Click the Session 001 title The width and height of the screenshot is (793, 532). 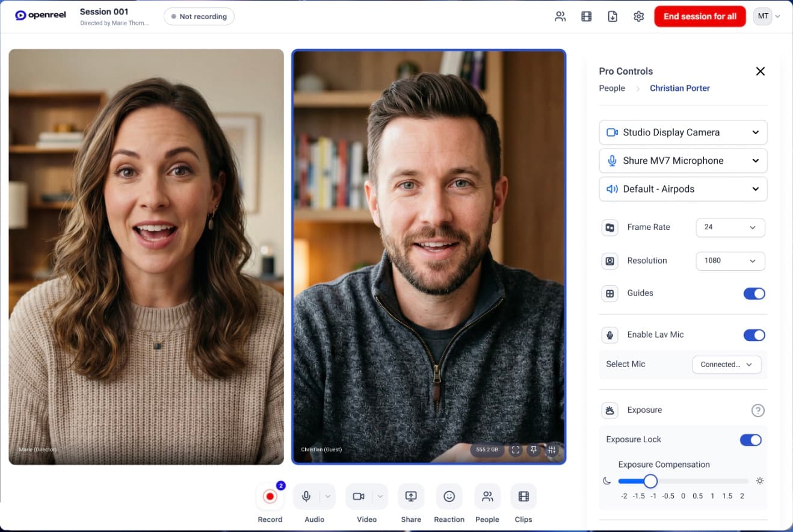click(x=104, y=11)
